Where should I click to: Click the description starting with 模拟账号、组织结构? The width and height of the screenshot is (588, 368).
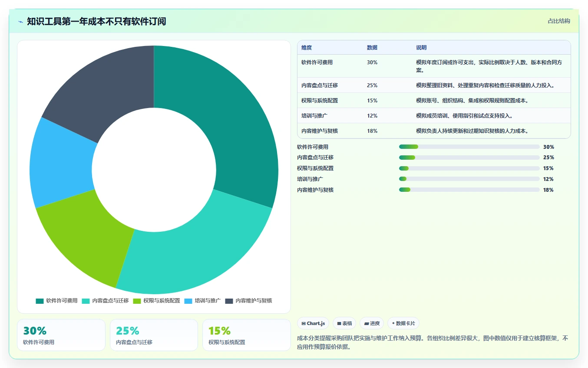pos(472,101)
